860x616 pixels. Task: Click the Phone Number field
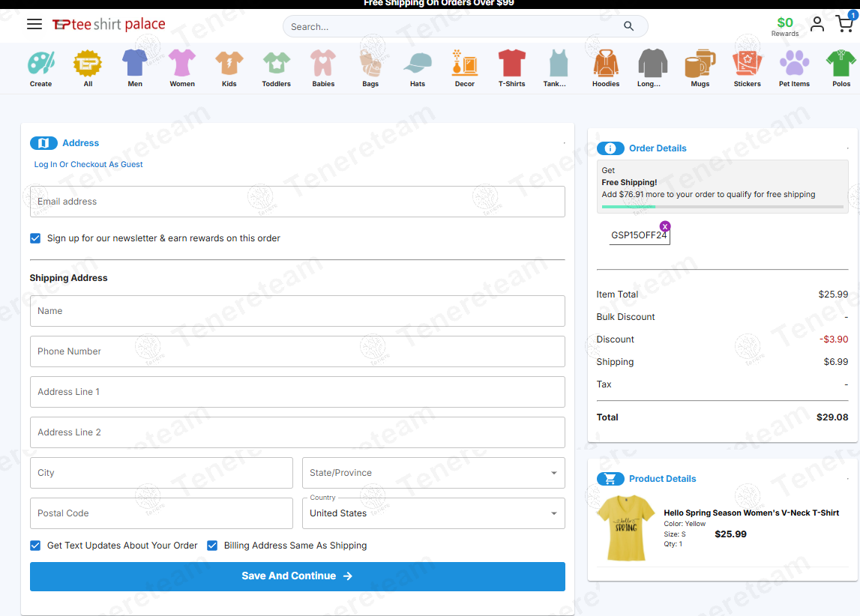coord(297,352)
